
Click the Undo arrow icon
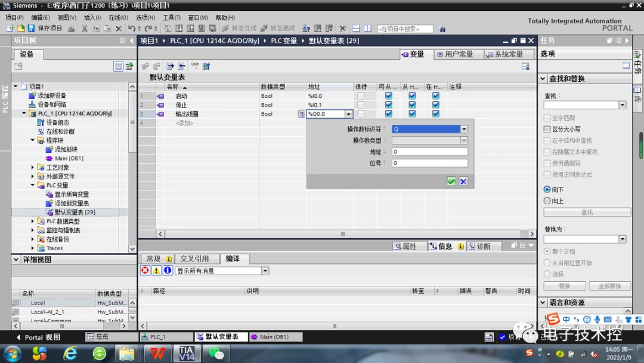click(131, 29)
